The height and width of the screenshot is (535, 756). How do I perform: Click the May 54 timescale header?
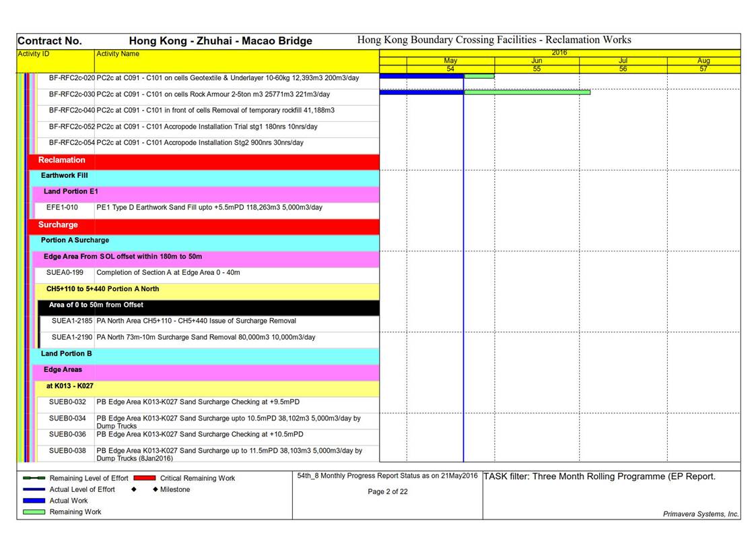click(450, 65)
